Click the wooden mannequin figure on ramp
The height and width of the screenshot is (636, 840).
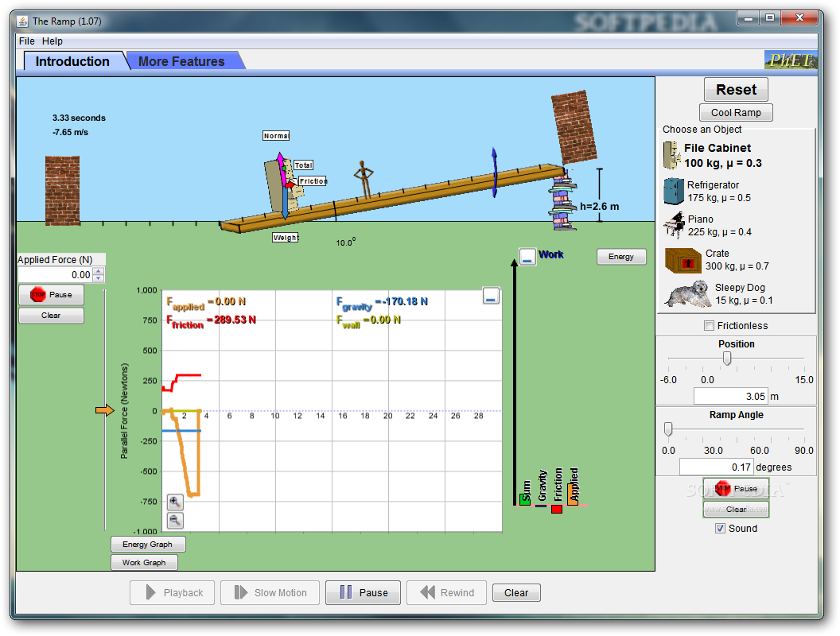click(x=364, y=180)
